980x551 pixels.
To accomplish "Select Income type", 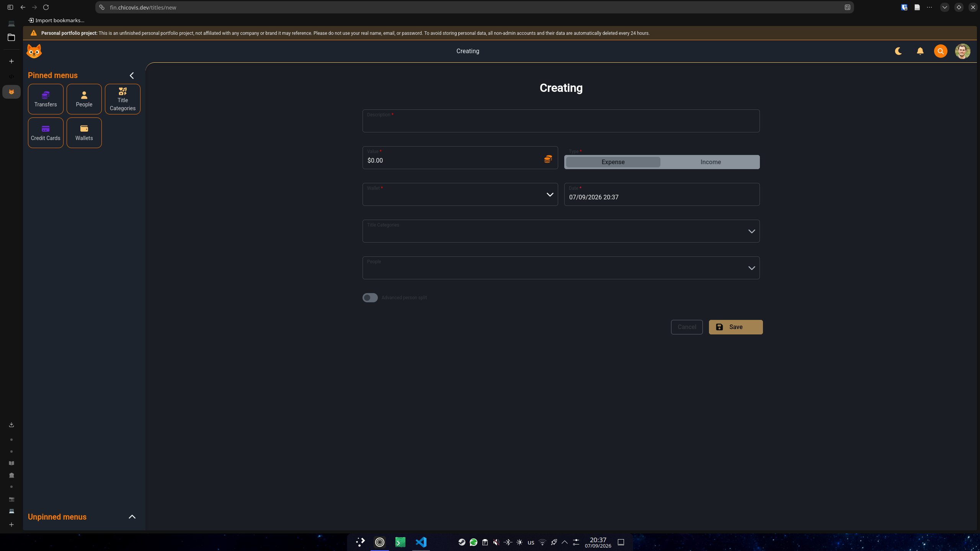I will tap(710, 162).
